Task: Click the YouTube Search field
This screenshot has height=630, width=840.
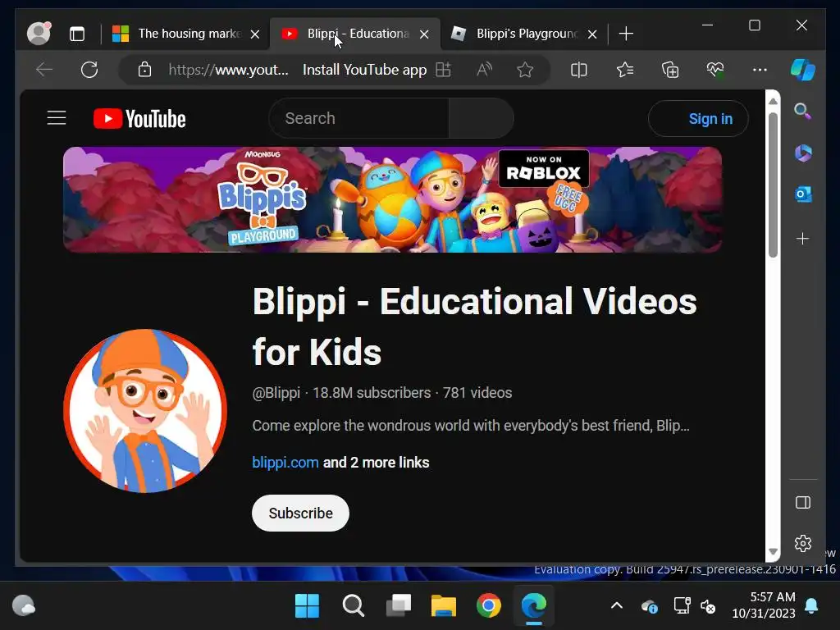Action: coord(358,118)
